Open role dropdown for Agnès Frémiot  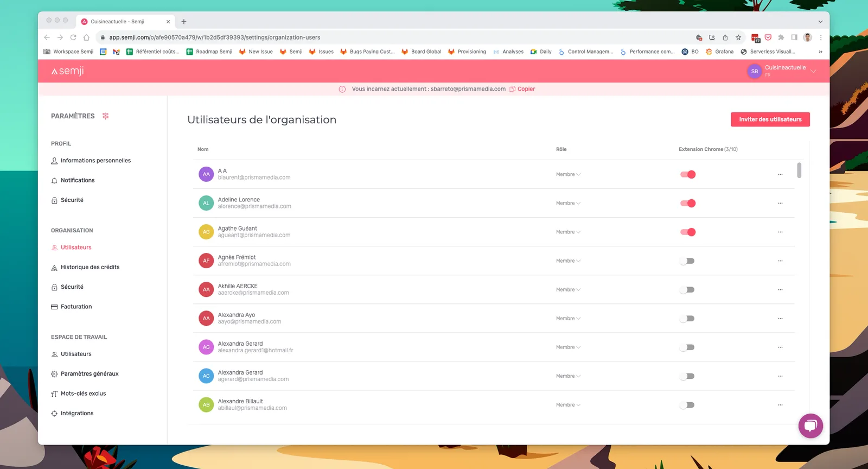568,261
